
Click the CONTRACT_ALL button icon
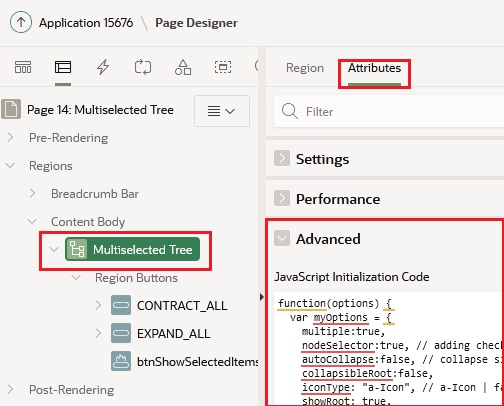[121, 305]
